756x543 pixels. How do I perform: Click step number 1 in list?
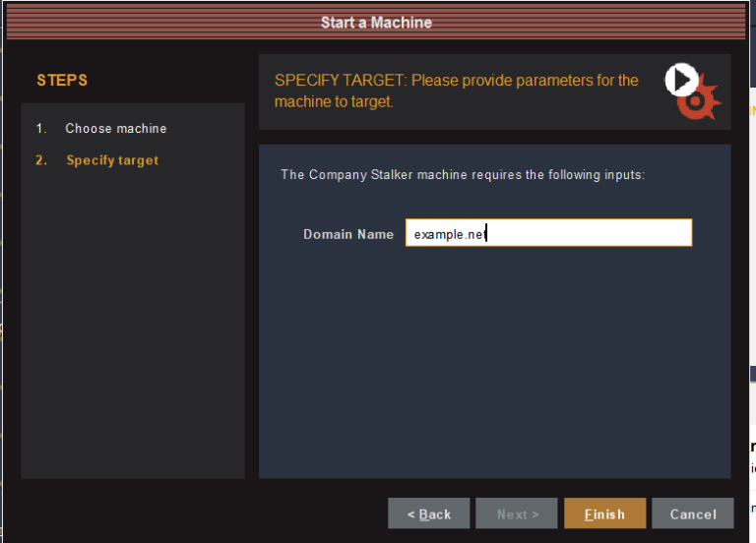coord(41,129)
